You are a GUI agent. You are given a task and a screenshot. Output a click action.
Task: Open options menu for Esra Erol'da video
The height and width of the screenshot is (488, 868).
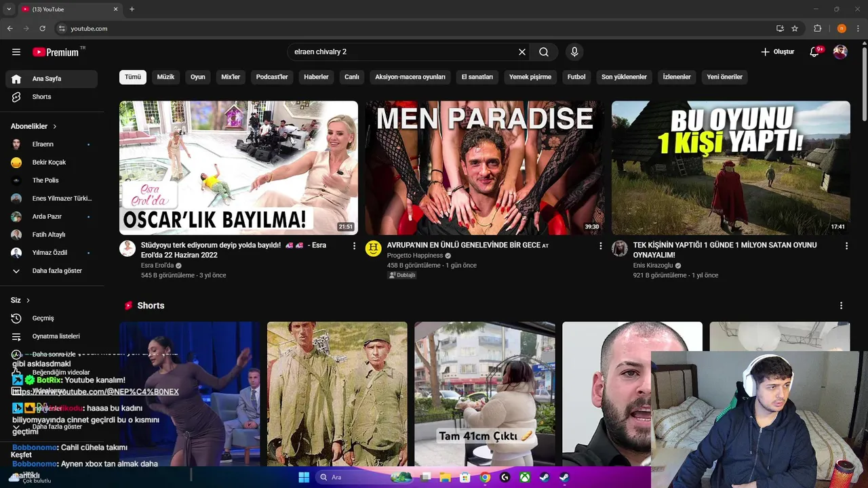[x=354, y=246]
